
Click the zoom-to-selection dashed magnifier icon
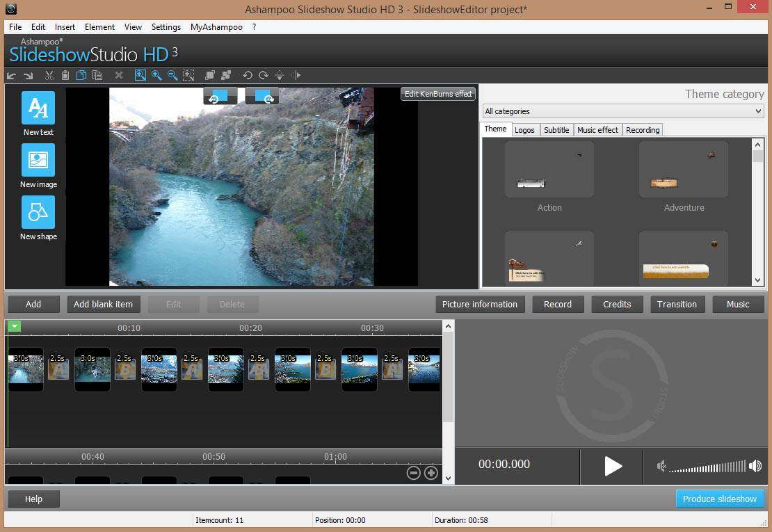[x=188, y=75]
